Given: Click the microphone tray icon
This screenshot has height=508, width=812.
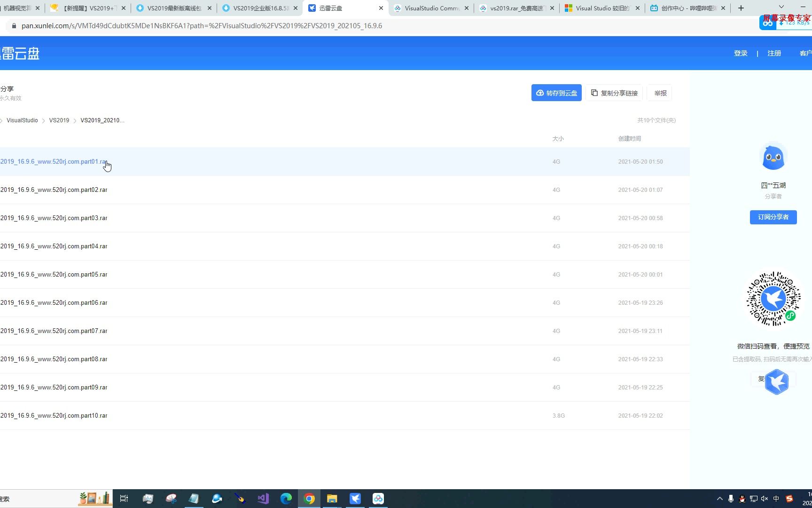Looking at the screenshot, I should point(731,499).
